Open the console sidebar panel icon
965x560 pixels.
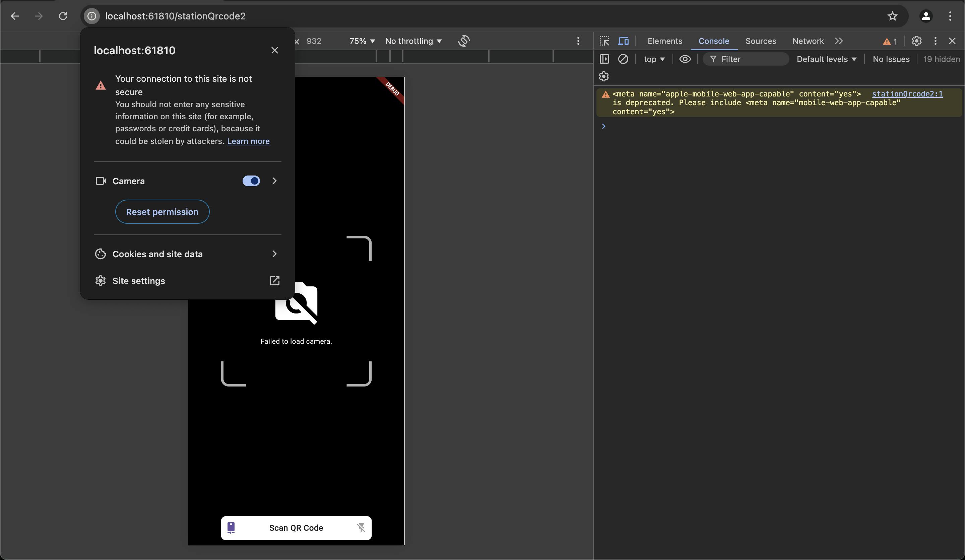tap(604, 59)
